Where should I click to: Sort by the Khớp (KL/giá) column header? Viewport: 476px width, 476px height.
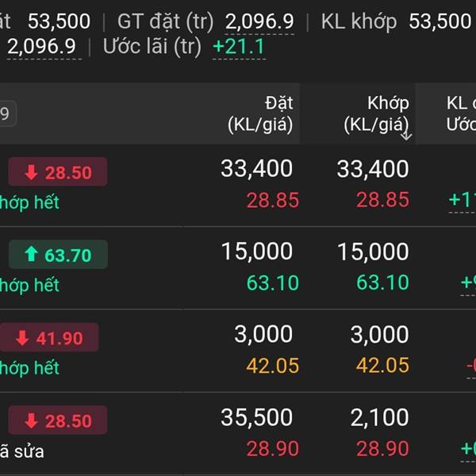pos(376,113)
